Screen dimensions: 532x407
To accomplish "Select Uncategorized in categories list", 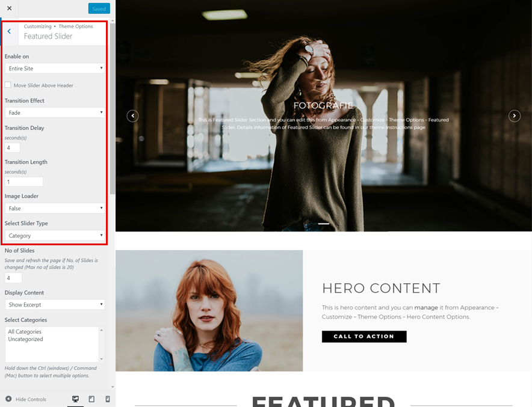I will (25, 339).
